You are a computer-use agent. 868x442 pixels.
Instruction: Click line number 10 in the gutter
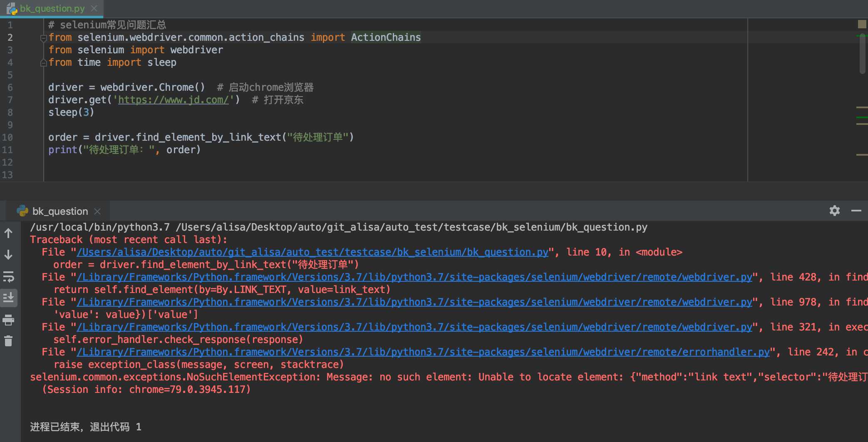(7, 137)
